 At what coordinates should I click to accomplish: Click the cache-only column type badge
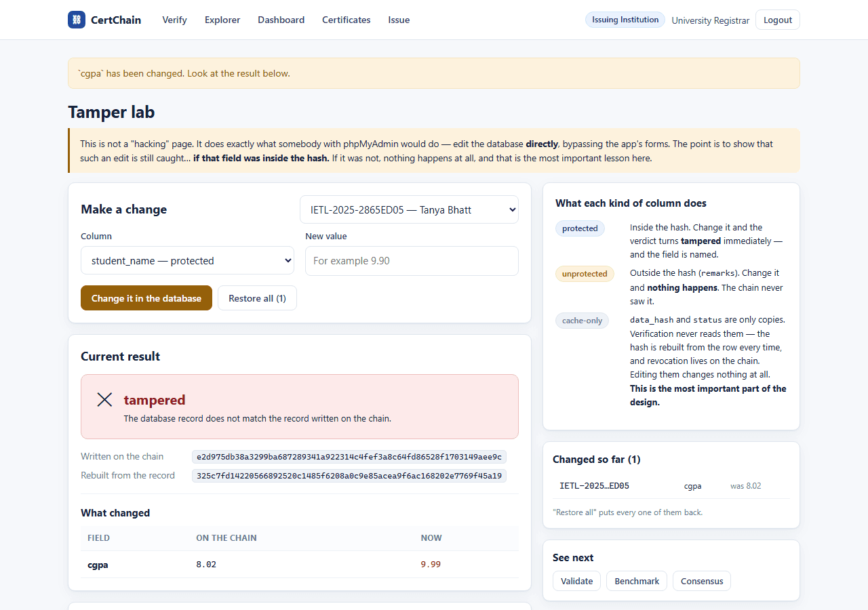coord(582,321)
